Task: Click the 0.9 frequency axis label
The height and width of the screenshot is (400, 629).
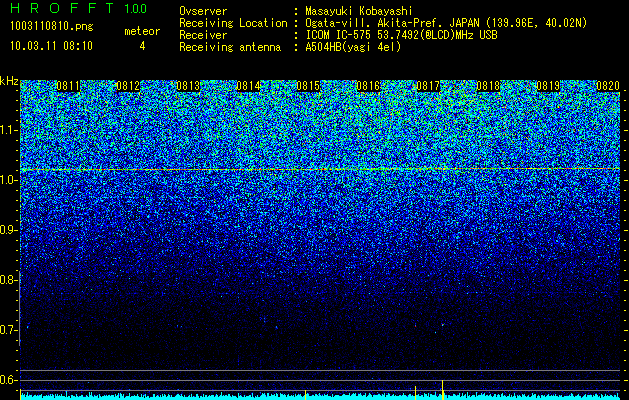Action: pos(9,230)
